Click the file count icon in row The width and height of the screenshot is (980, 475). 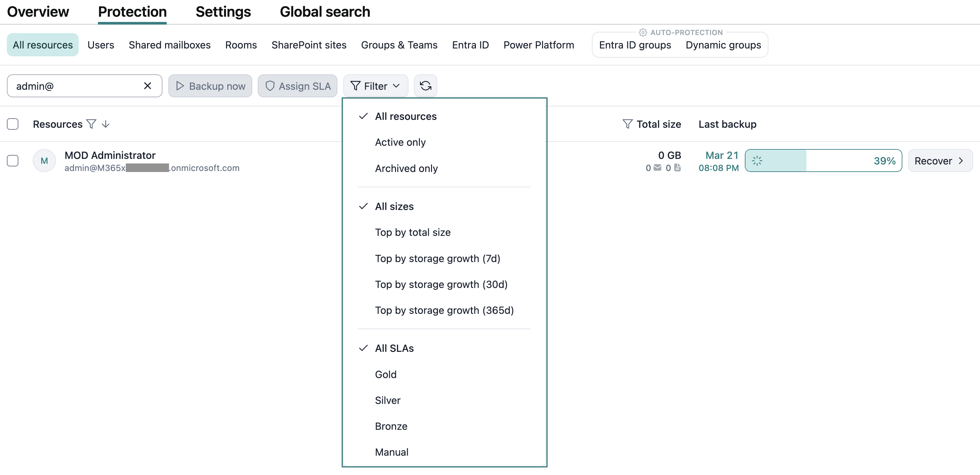[x=678, y=167]
